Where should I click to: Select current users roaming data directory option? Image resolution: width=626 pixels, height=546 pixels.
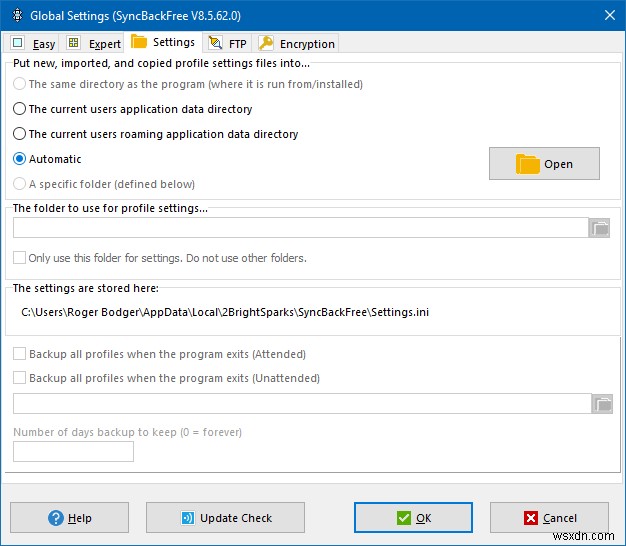[20, 134]
